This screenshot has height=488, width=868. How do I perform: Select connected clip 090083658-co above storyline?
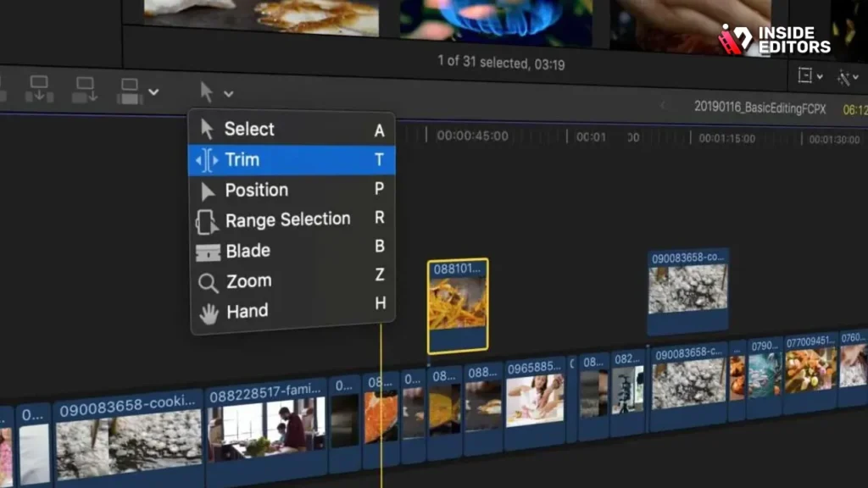[688, 292]
